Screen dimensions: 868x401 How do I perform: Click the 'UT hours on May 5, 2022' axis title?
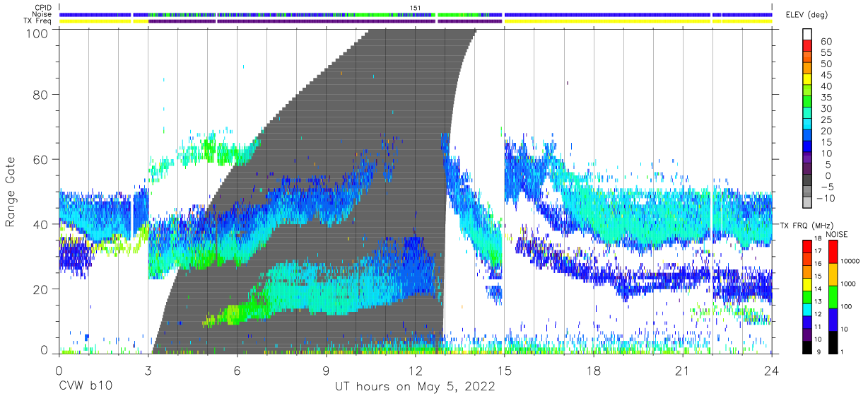click(415, 387)
